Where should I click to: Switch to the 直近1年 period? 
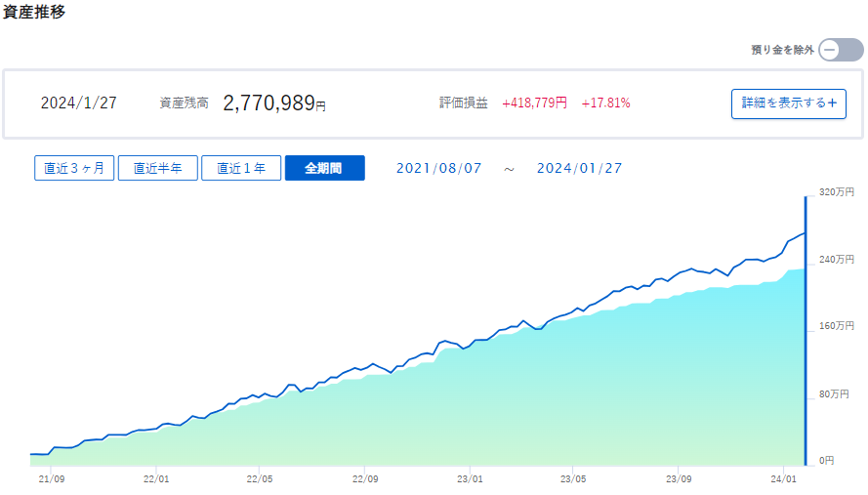pyautogui.click(x=241, y=168)
